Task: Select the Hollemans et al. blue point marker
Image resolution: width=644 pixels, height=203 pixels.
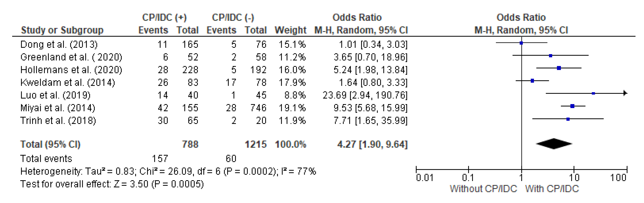Action: pos(559,68)
